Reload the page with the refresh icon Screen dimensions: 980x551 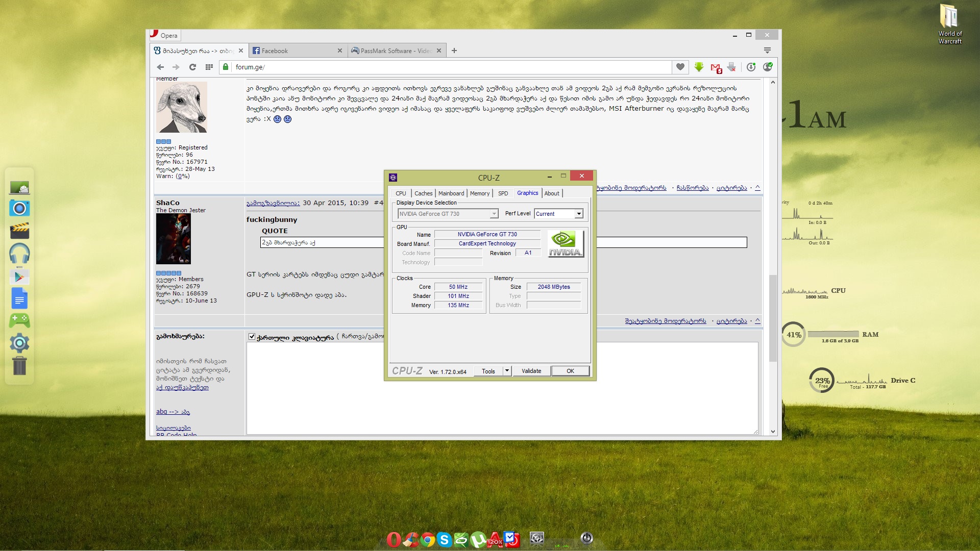pos(192,67)
